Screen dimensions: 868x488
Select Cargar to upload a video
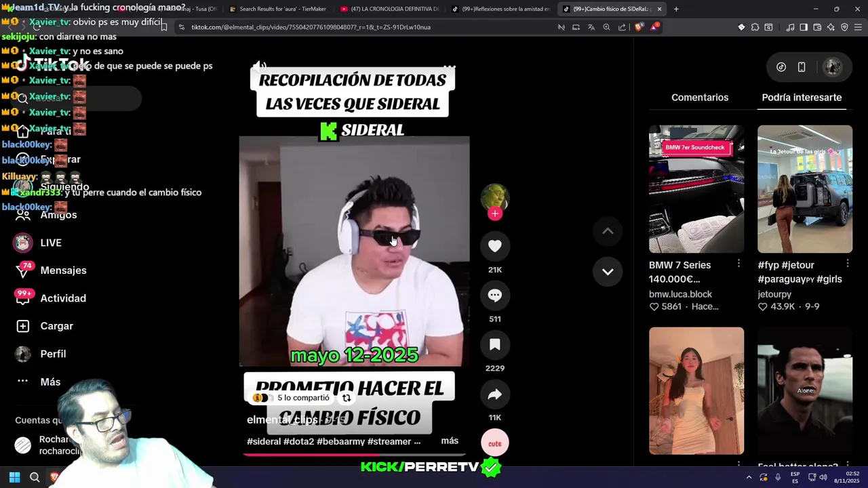click(45, 326)
